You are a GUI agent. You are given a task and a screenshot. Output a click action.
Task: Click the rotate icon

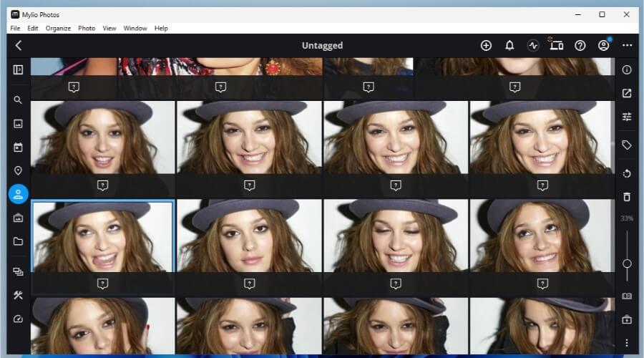627,173
